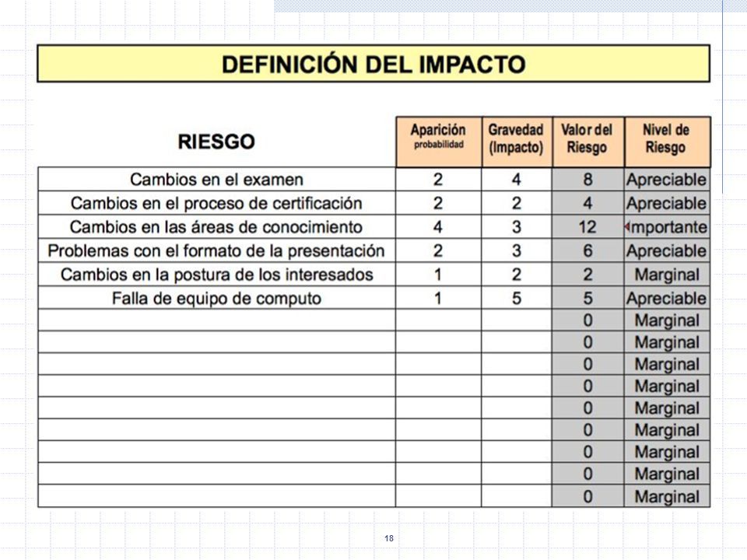Click risk value 4 in "proceso de certificación" row
747x560 pixels.
(588, 203)
